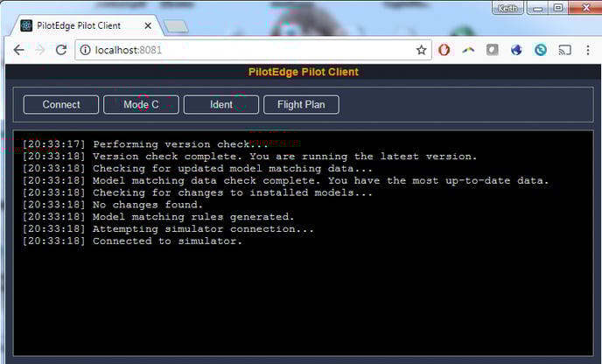
Task: Click the Cast screen icon
Action: [x=564, y=50]
